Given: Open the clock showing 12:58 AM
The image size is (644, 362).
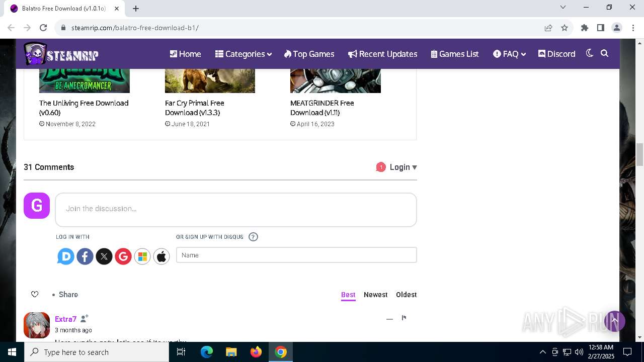Looking at the screenshot, I should [601, 352].
